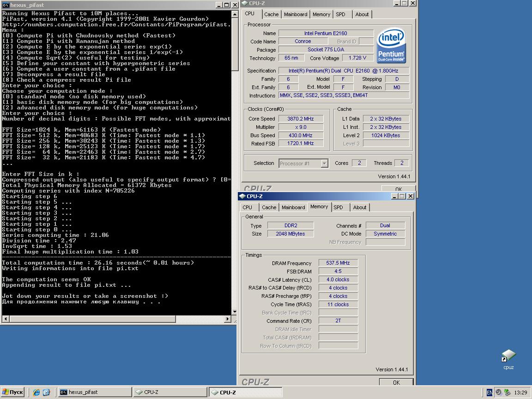
Task: Click the taskbar clock showing 13:29
Action: tap(520, 393)
